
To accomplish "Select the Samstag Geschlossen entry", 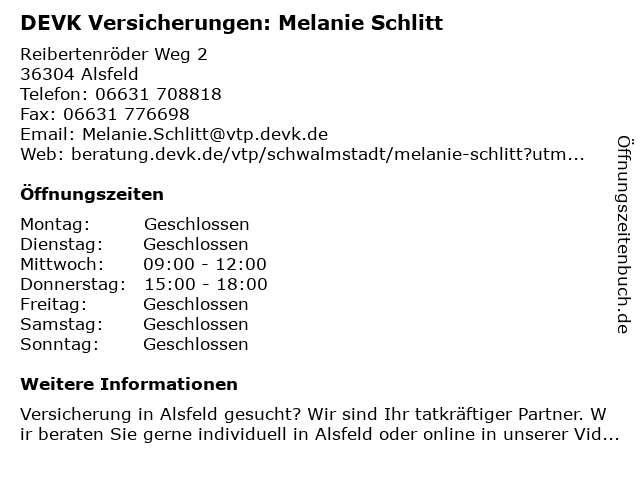I will 134,324.
